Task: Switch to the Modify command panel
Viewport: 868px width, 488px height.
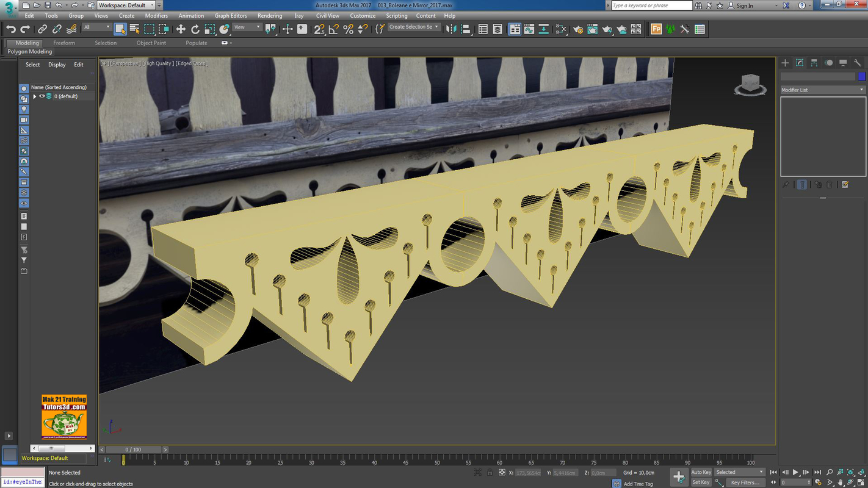Action: (800, 62)
